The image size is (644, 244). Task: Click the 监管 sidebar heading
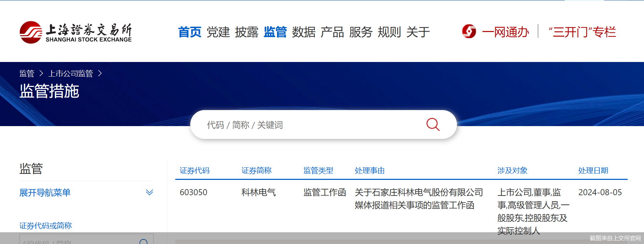point(31,168)
